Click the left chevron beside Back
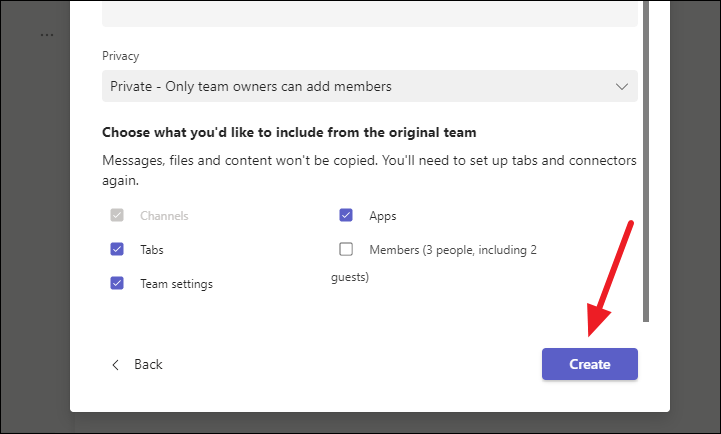The width and height of the screenshot is (721, 434). (x=116, y=364)
